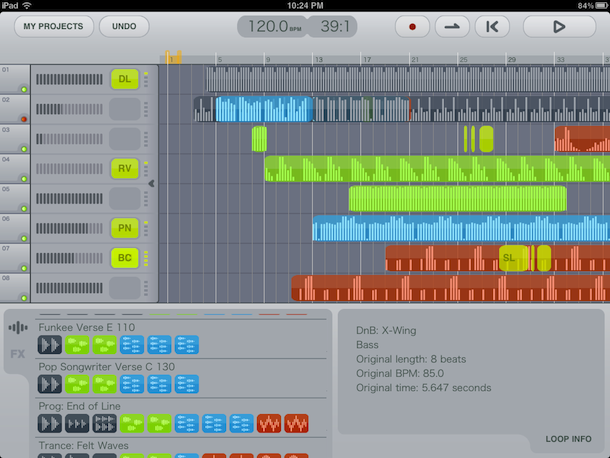Adjust the volume level of track 03
The height and width of the screenshot is (458, 610).
(68, 138)
